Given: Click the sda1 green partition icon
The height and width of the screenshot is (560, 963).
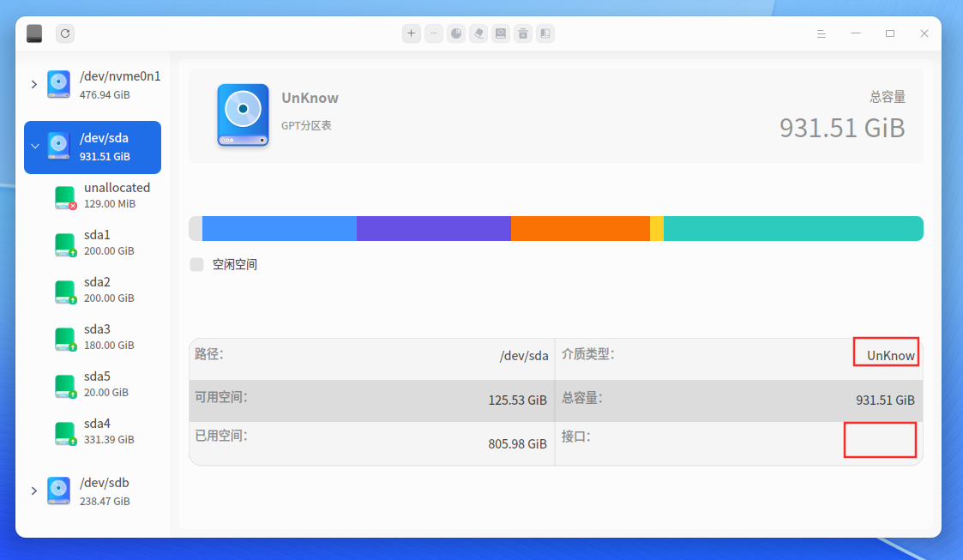Looking at the screenshot, I should click(x=65, y=244).
